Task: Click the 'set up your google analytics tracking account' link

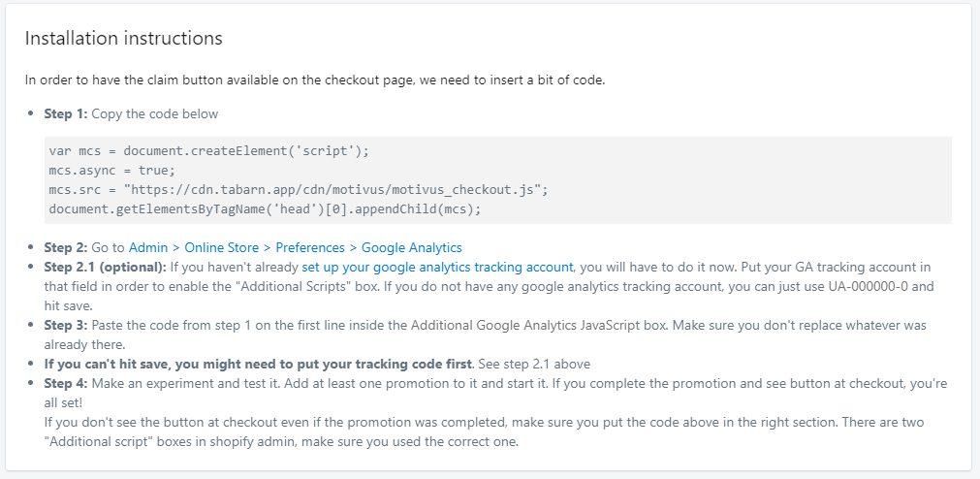Action: (x=437, y=267)
